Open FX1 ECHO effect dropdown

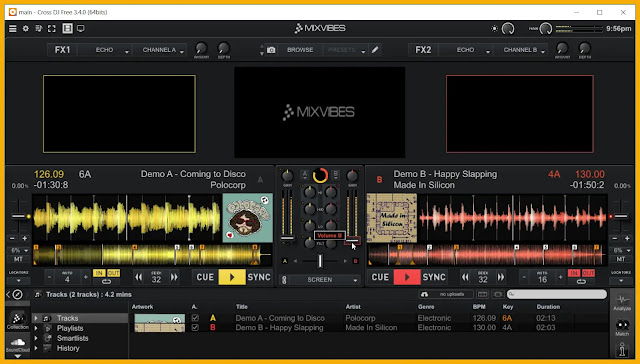coord(104,50)
